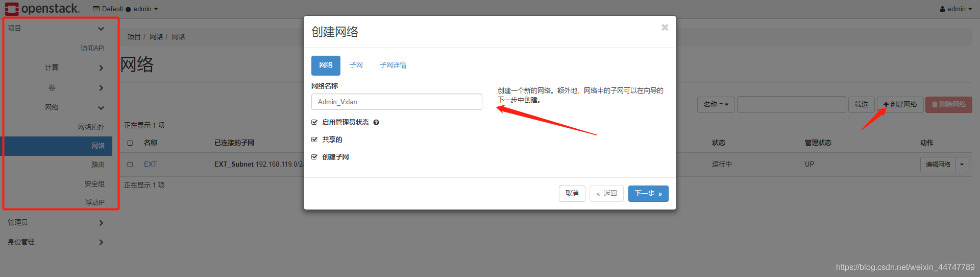The width and height of the screenshot is (980, 277).
Task: Click the OpenStack logo
Action: click(x=42, y=9)
